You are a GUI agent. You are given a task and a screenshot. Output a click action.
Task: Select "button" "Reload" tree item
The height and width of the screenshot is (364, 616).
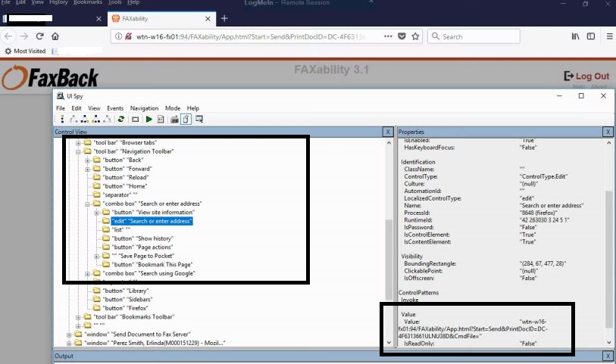coord(126,177)
